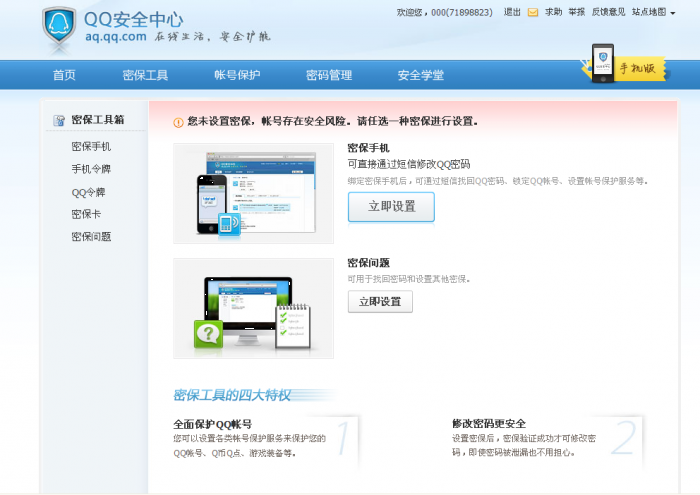The height and width of the screenshot is (495, 700).
Task: Click 立即设置 button for 密保手机
Action: [391, 207]
